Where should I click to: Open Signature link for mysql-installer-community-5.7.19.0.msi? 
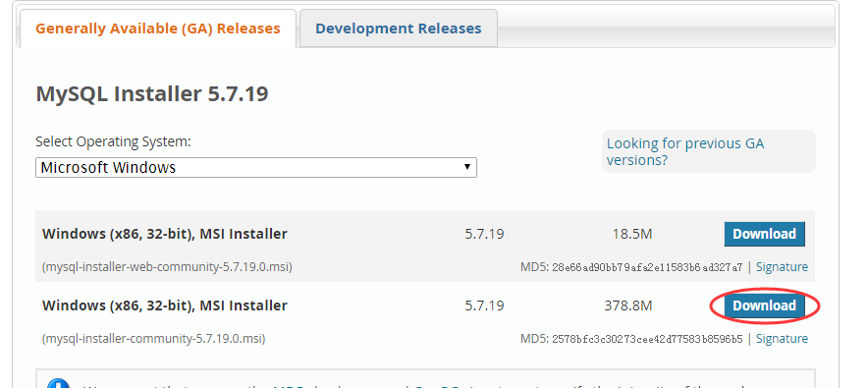tap(782, 338)
